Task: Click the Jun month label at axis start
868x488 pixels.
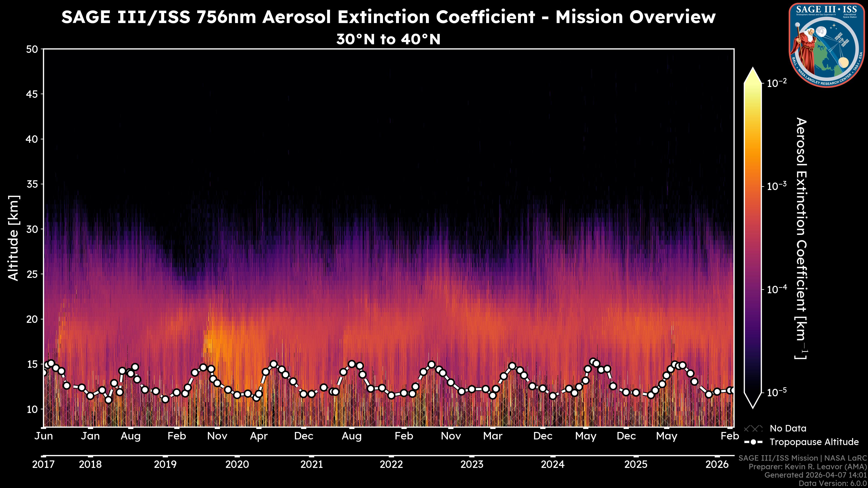Action: tap(44, 436)
